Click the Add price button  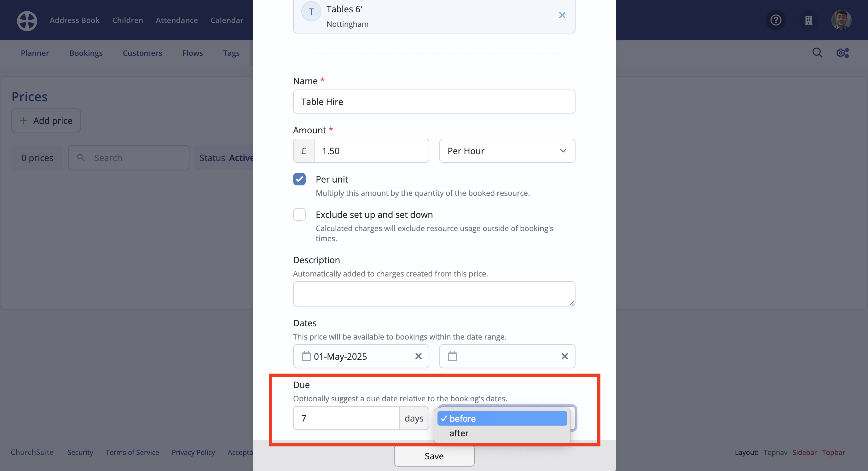[46, 120]
